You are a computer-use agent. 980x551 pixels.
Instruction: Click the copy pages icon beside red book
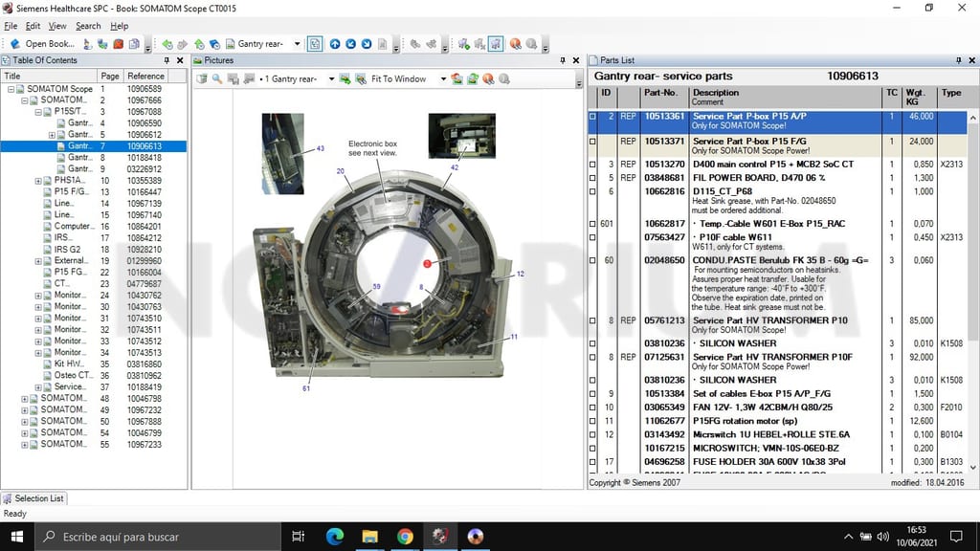pyautogui.click(x=134, y=44)
